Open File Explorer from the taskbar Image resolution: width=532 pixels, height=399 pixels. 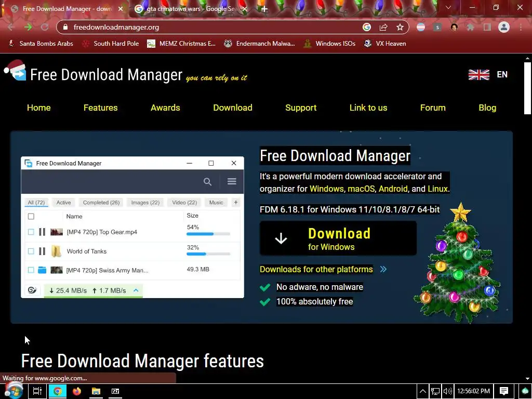coord(96,391)
